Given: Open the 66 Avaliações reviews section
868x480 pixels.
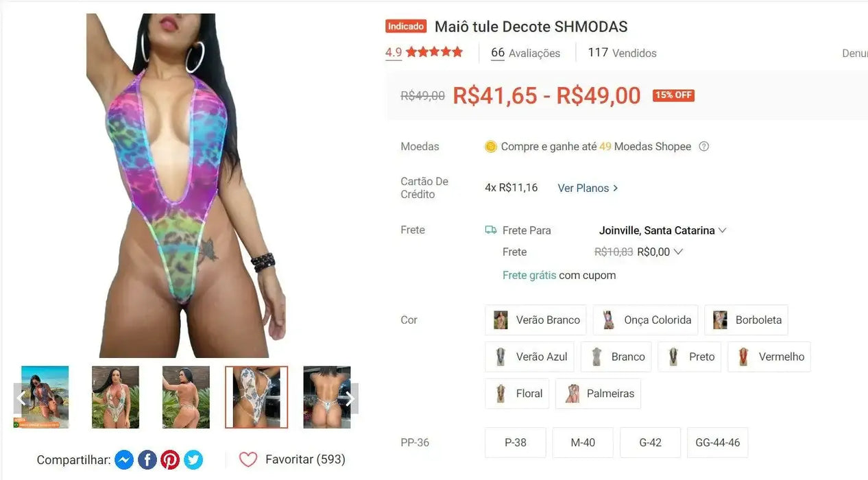Looking at the screenshot, I should pyautogui.click(x=525, y=53).
